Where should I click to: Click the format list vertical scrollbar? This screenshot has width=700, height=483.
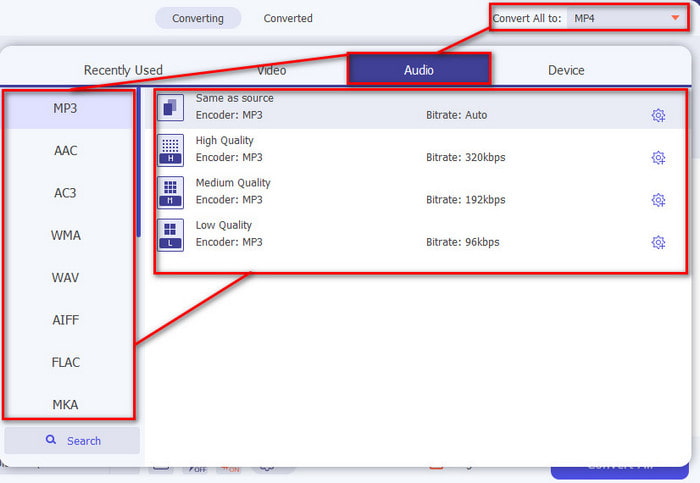(x=139, y=162)
